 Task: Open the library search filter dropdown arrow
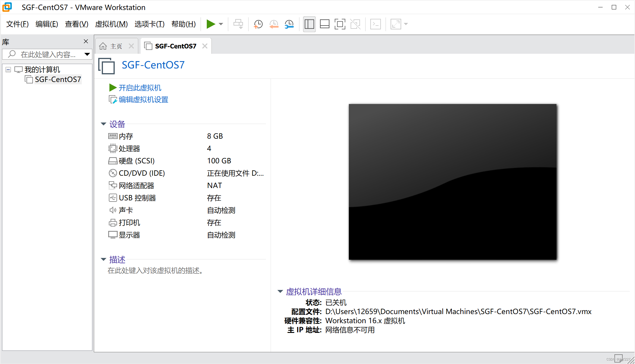pyautogui.click(x=87, y=54)
